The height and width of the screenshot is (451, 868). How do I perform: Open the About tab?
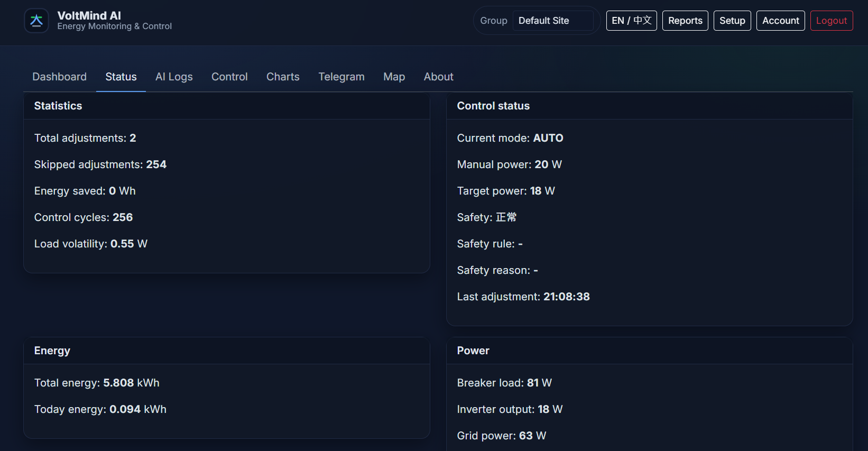click(x=438, y=77)
